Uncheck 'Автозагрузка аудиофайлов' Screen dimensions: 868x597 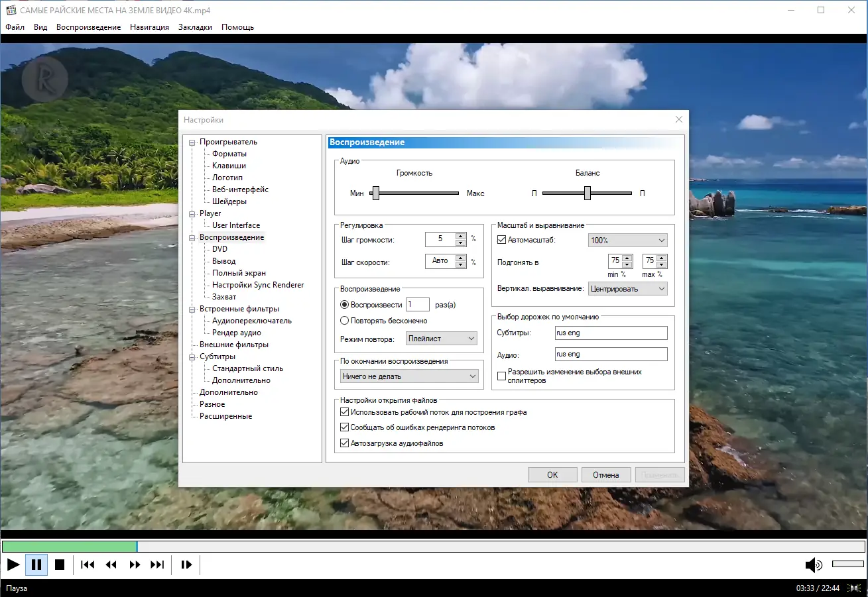tap(344, 443)
